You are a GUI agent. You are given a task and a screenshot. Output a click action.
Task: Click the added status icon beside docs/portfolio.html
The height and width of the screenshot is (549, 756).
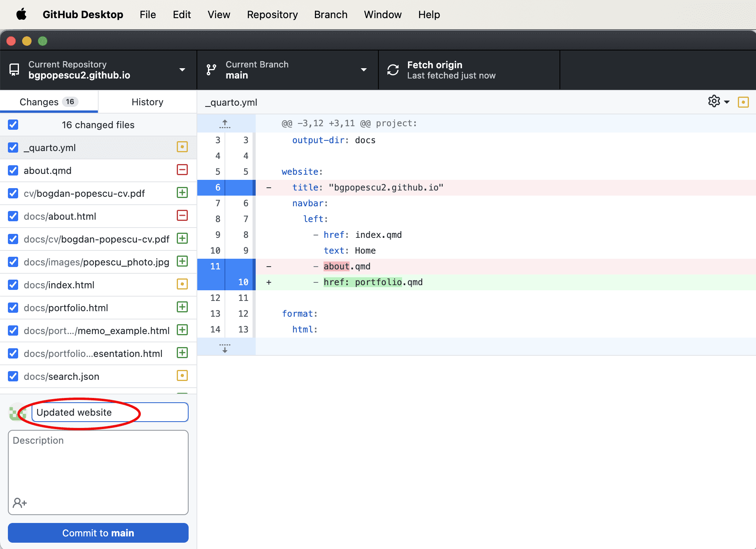tap(182, 307)
